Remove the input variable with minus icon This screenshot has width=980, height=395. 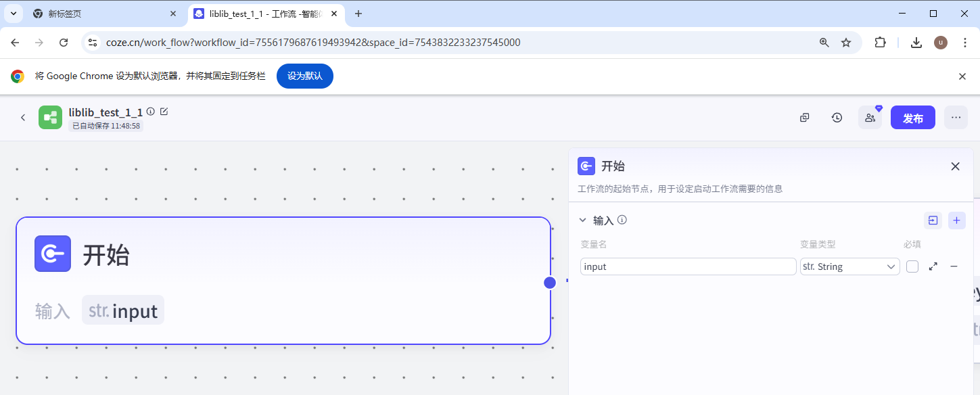pos(954,266)
